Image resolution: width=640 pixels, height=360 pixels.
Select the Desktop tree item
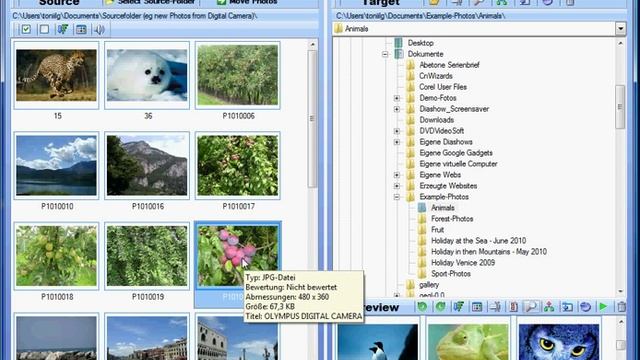420,43
